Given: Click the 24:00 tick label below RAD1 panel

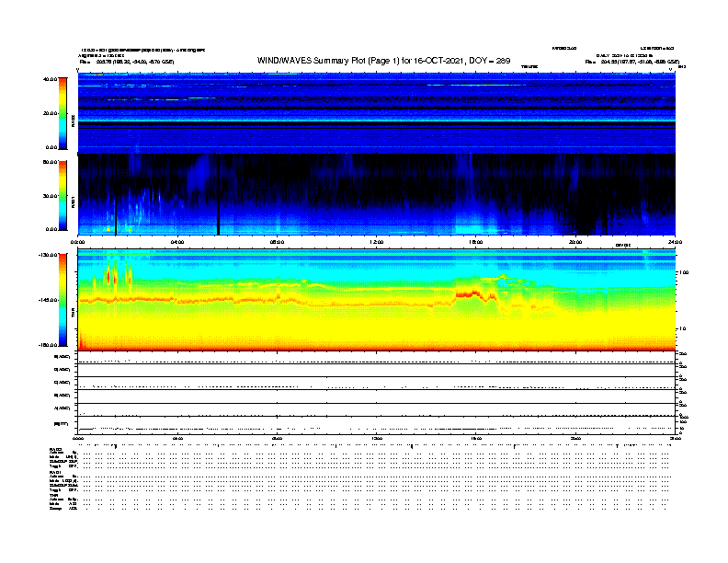Looking at the screenshot, I should click(675, 242).
